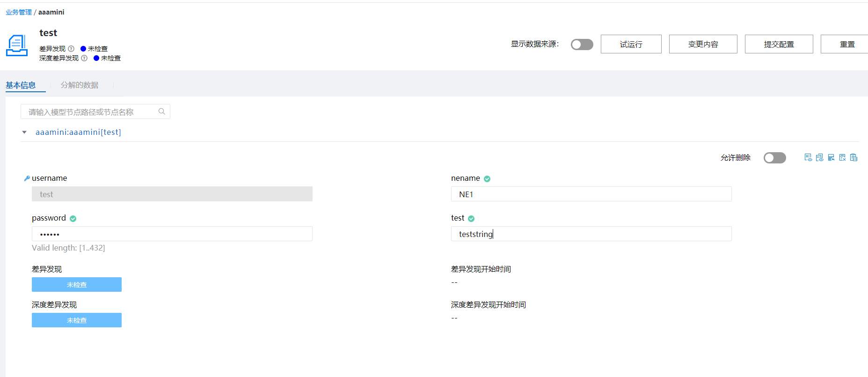Click the green check beside test label
Viewport: 868px width, 377px height.
471,218
